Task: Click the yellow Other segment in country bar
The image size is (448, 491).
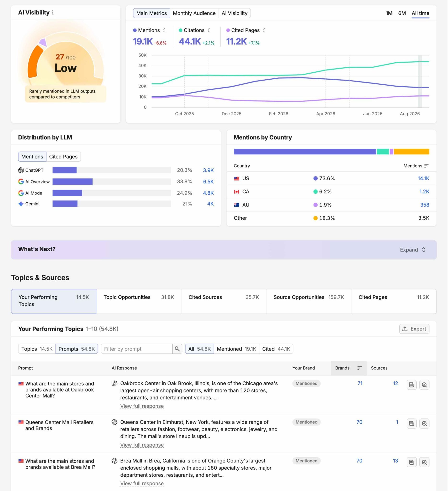Action: tap(412, 152)
